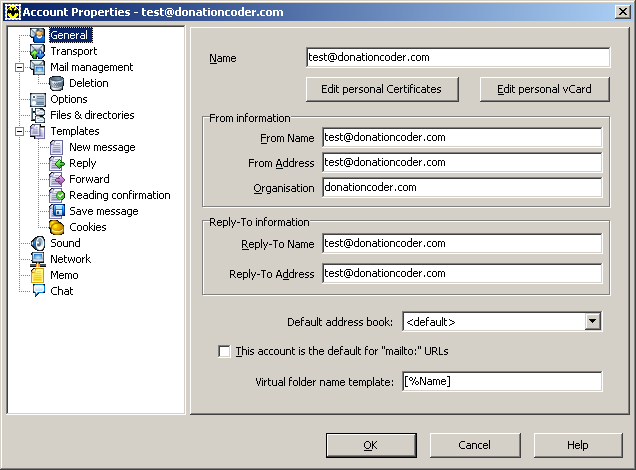Open Help for account properties
636x470 pixels.
point(578,445)
